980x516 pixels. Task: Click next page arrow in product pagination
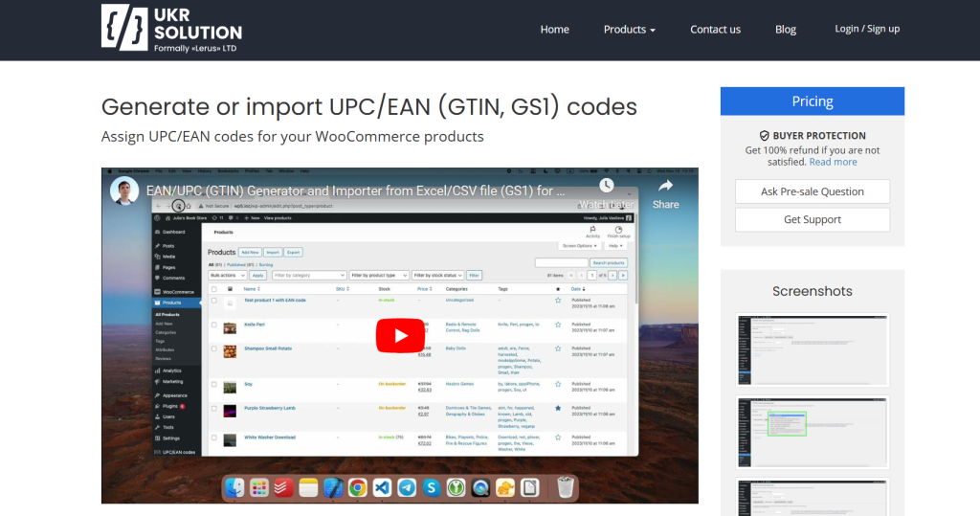612,275
